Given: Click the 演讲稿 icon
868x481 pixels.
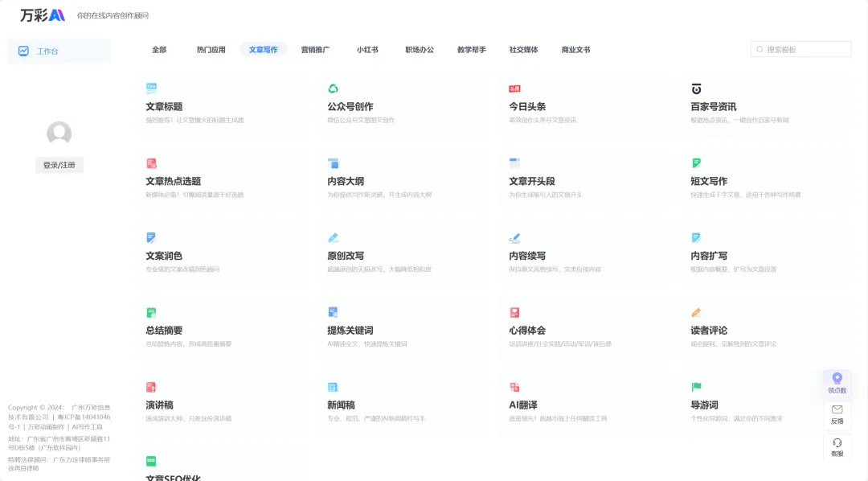Looking at the screenshot, I should pyautogui.click(x=151, y=387).
